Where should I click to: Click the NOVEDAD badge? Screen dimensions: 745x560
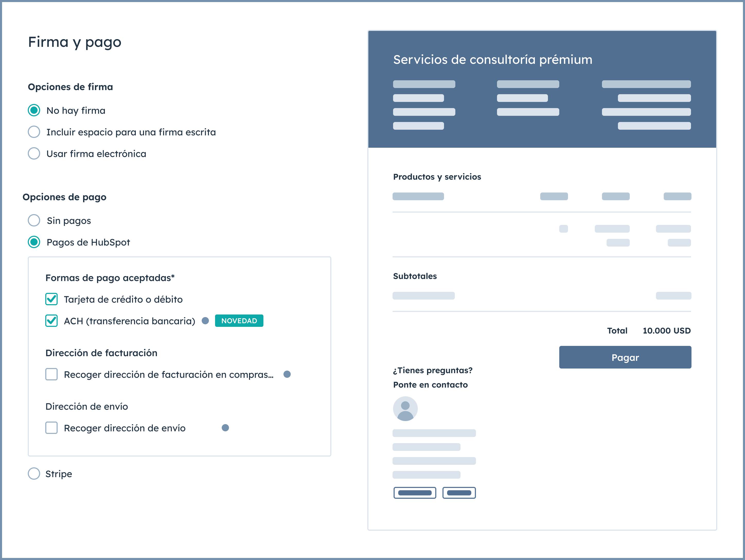pos(239,320)
